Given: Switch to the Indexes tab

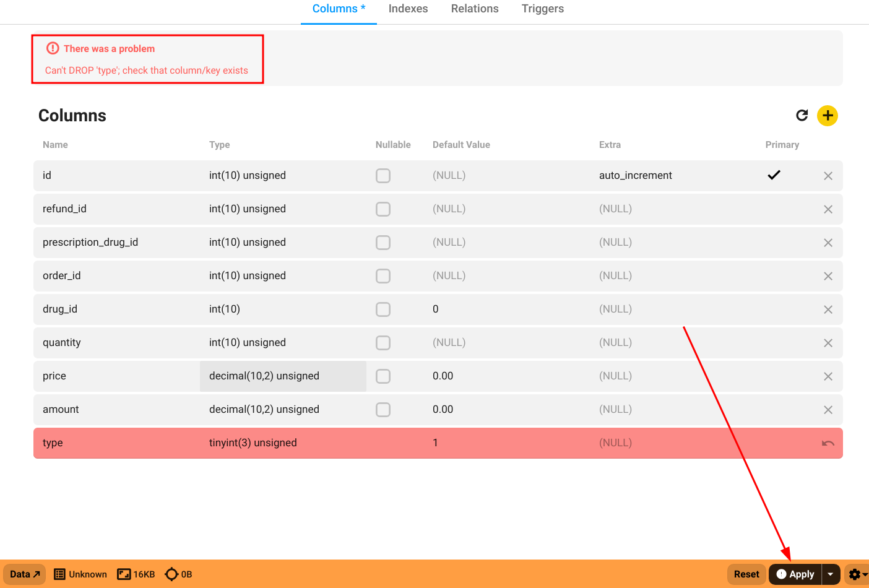Looking at the screenshot, I should [408, 9].
